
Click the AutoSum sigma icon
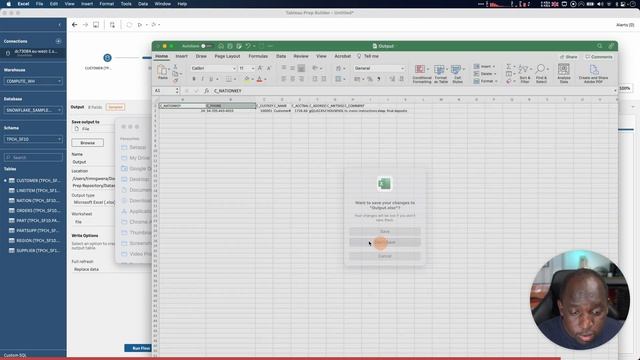coord(509,66)
